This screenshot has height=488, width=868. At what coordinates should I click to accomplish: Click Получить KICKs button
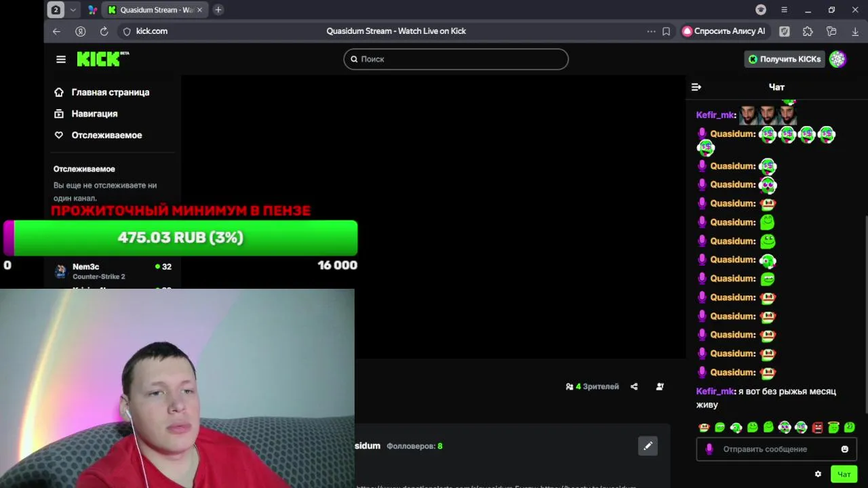pyautogui.click(x=785, y=59)
